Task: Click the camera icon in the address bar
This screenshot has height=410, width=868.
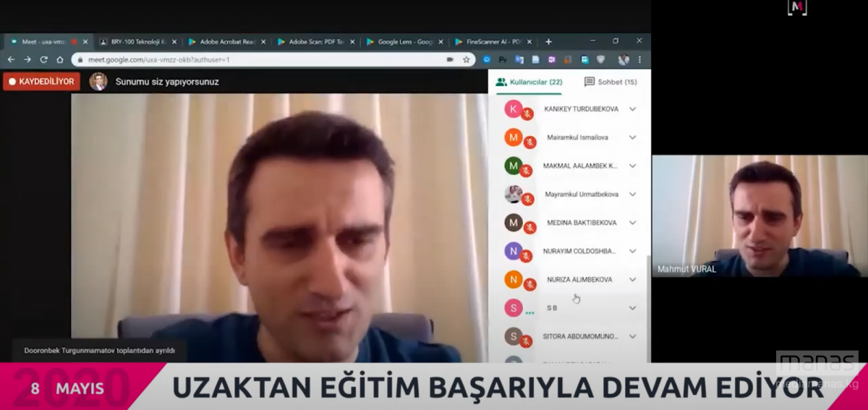Action: (450, 59)
